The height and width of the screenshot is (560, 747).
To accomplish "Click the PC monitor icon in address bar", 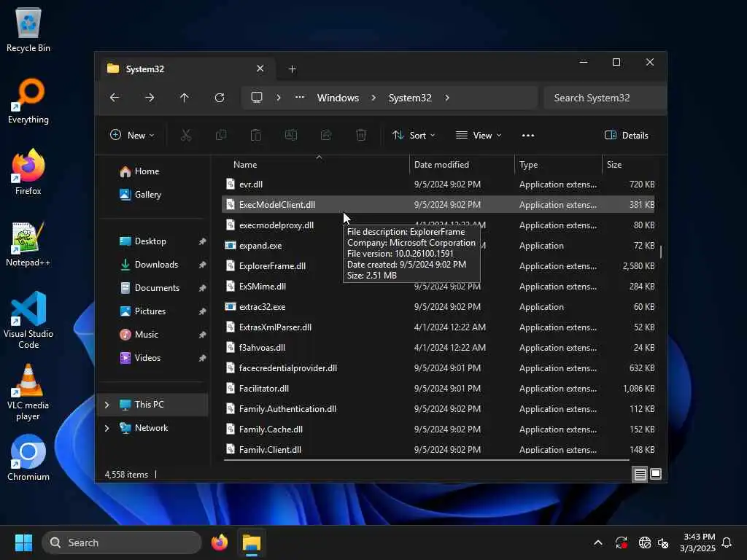I will 257,98.
